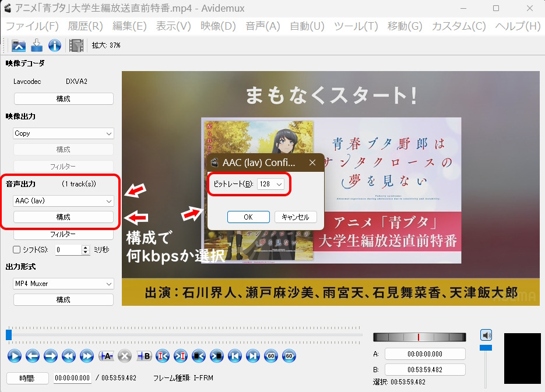Jump to the previous keyframe
The image size is (545, 392).
tap(68, 356)
